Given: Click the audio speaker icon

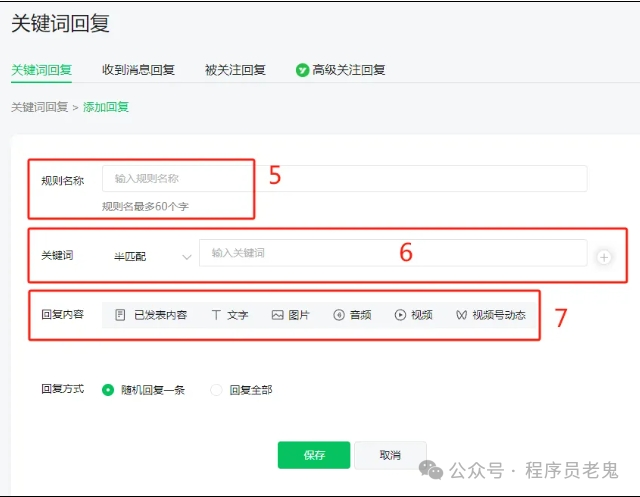Looking at the screenshot, I should tap(339, 315).
